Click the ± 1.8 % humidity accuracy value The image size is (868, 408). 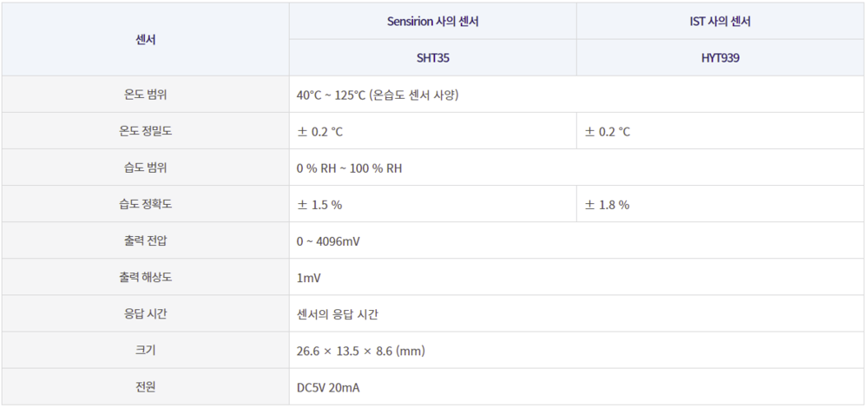(x=607, y=205)
